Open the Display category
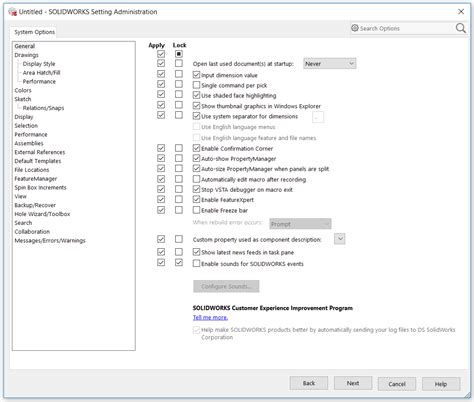This screenshot has width=474, height=402. tap(24, 117)
